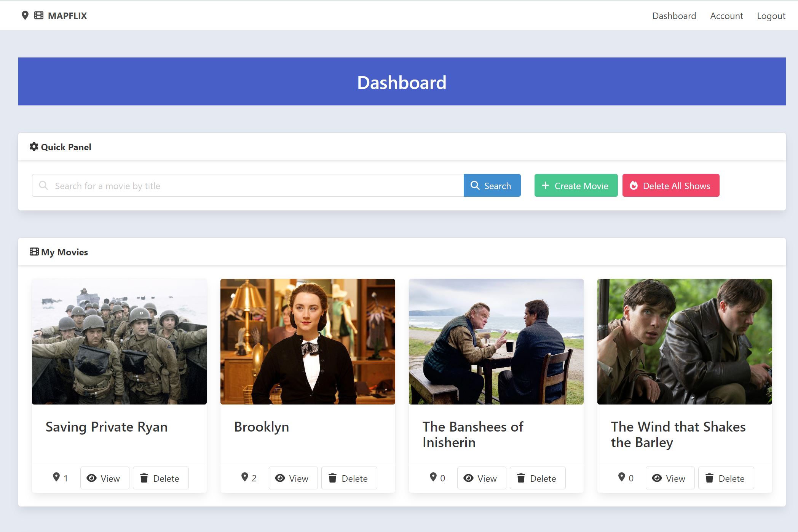Open The Wind that Shakes the Barley poster
The image size is (798, 532).
(x=685, y=342)
